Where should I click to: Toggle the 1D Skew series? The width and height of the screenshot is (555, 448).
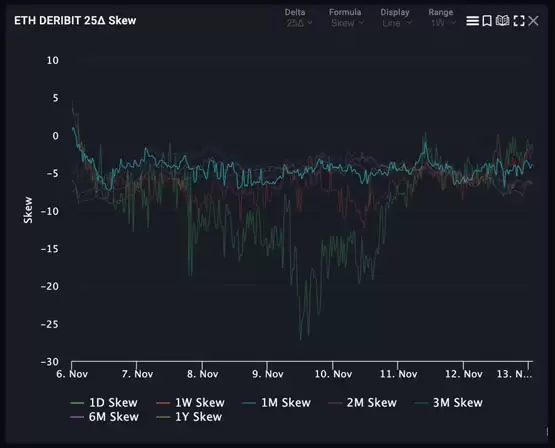click(104, 403)
